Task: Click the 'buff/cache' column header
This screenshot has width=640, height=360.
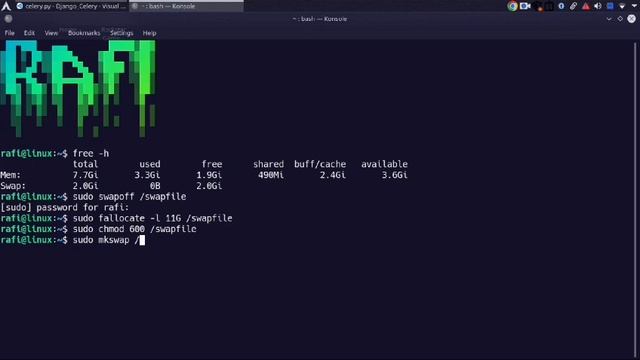Action: pos(320,164)
